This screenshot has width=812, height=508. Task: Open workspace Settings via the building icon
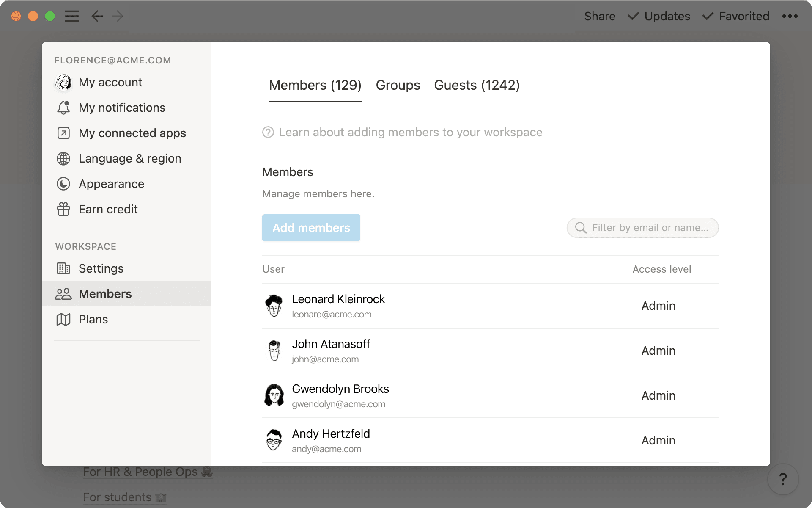tap(63, 268)
